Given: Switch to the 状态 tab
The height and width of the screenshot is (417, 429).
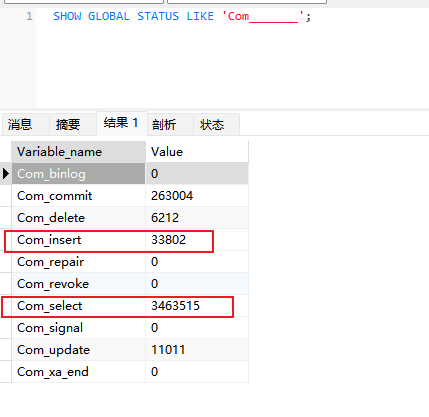Looking at the screenshot, I should click(216, 124).
